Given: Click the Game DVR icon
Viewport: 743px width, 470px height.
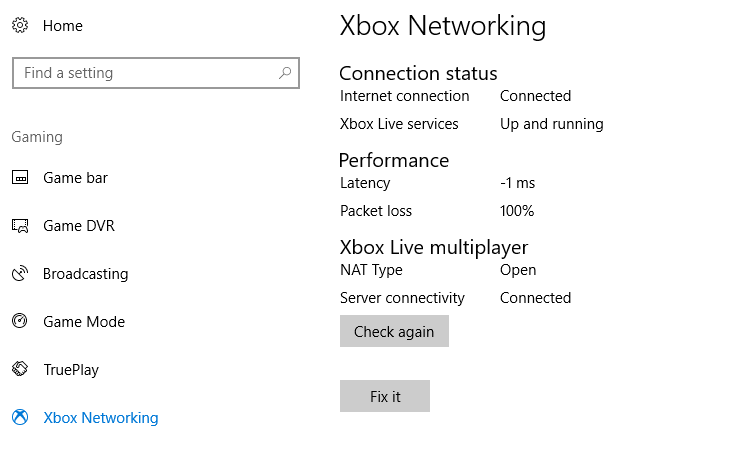Looking at the screenshot, I should (20, 226).
